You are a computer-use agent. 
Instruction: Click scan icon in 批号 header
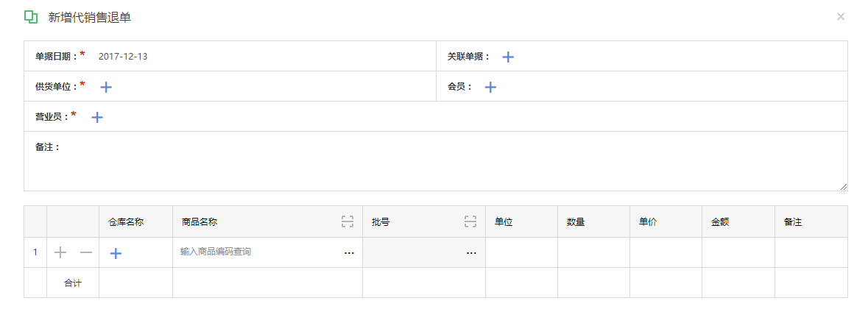pos(470,221)
